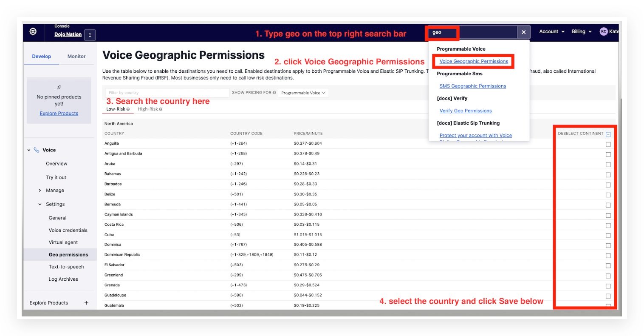
Task: Click the Explore Products link
Action: tap(59, 114)
